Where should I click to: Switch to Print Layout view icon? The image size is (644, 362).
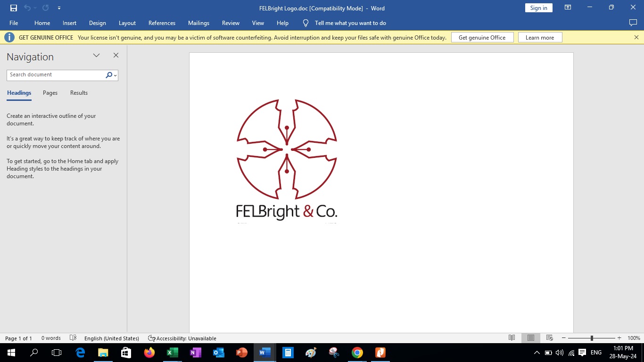coord(530,338)
